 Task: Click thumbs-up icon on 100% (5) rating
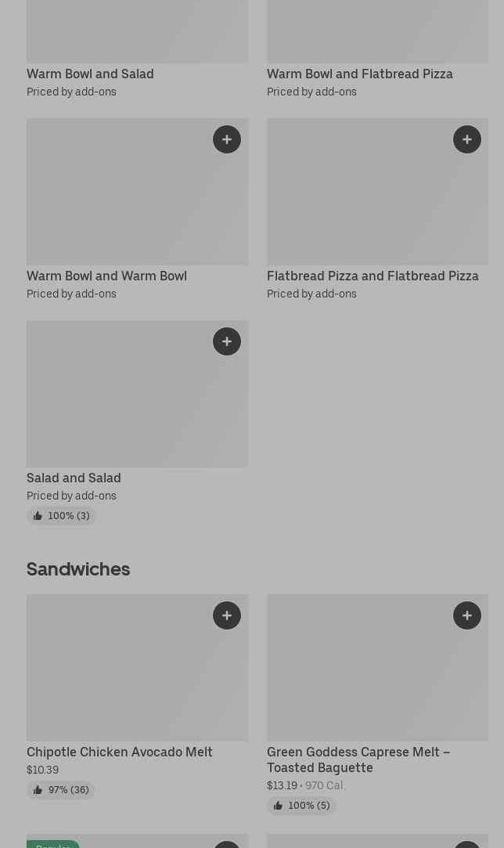[x=278, y=806]
